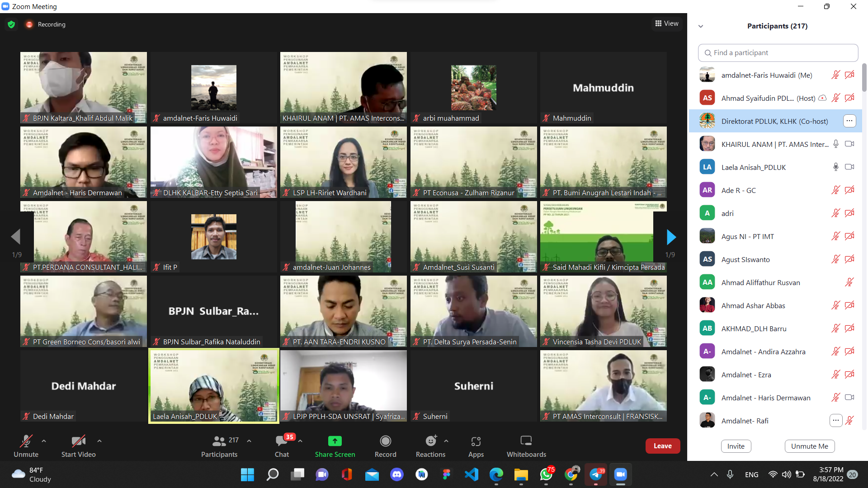Open the Apps icon
This screenshot has height=488, width=868.
pos(476,441)
